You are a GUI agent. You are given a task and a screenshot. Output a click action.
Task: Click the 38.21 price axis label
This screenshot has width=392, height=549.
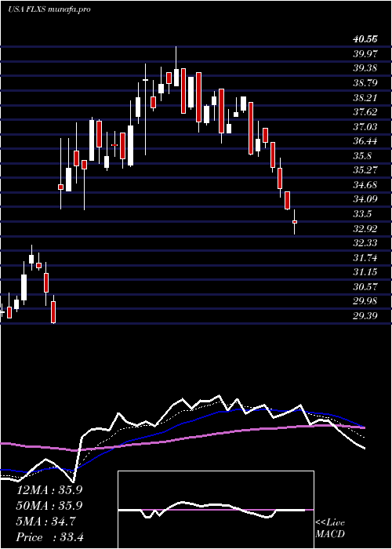[365, 98]
